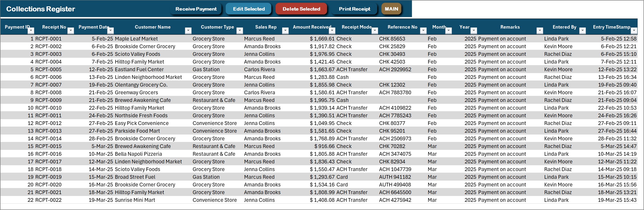The image size is (644, 210).
Task: Click the Receive Payment button
Action: tap(196, 9)
